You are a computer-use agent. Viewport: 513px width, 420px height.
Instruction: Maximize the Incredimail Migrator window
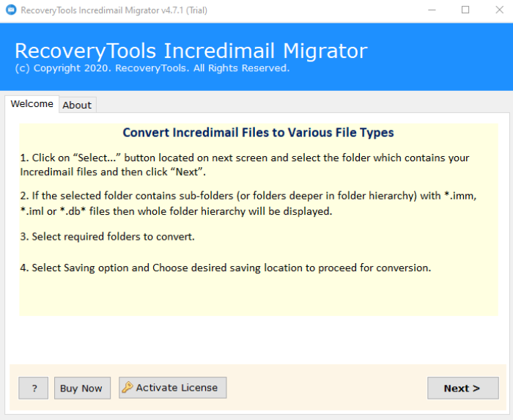click(465, 10)
